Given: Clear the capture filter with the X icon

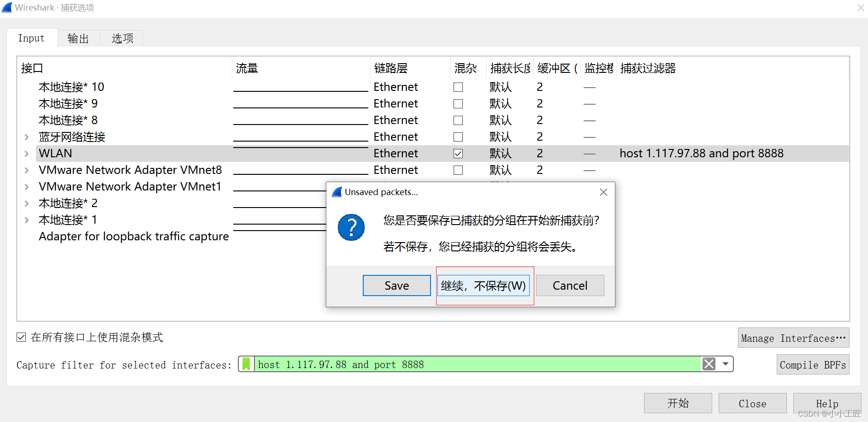Looking at the screenshot, I should (709, 364).
